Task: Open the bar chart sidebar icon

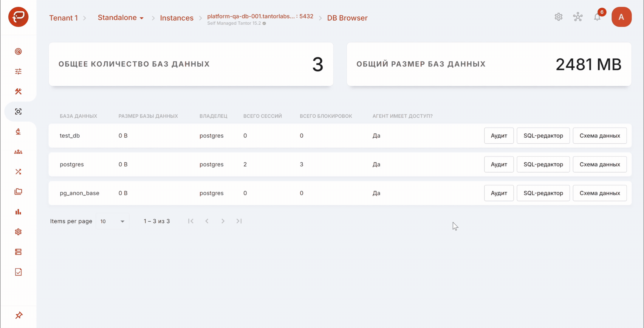Action: [x=18, y=212]
